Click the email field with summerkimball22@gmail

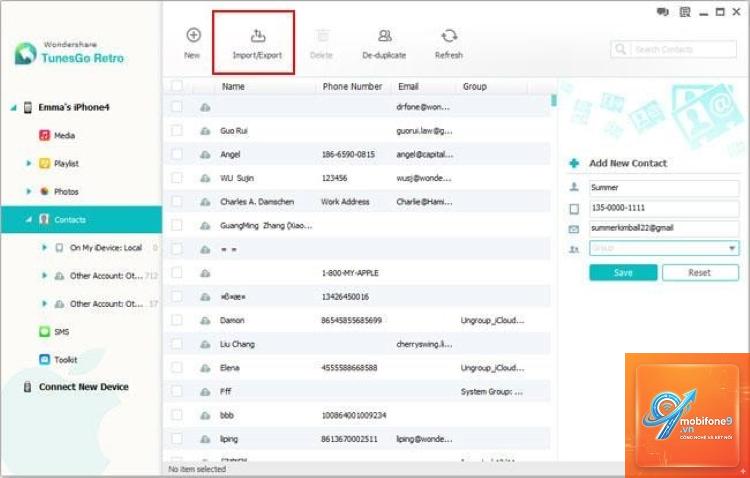pyautogui.click(x=664, y=228)
